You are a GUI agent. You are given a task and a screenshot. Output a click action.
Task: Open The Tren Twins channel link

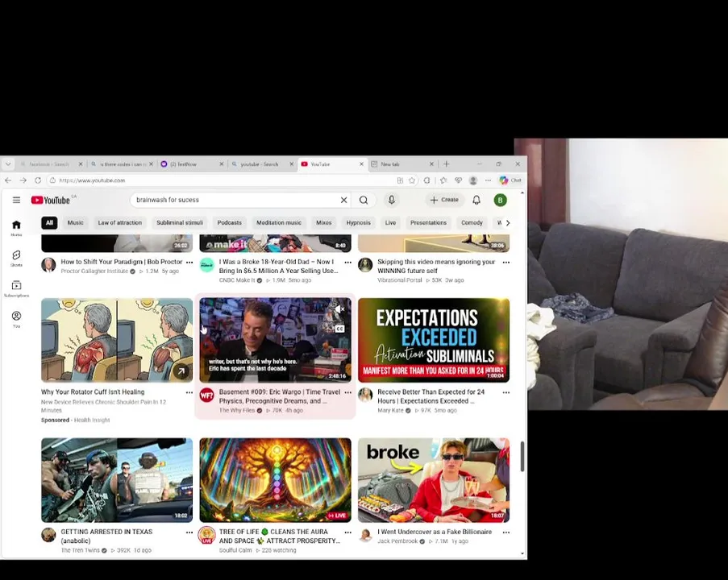[x=80, y=550]
